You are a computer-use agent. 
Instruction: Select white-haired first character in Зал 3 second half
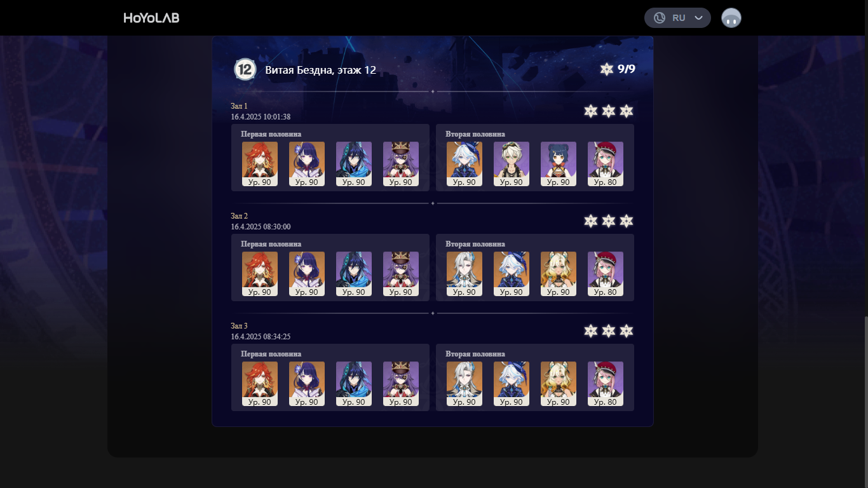pos(465,384)
